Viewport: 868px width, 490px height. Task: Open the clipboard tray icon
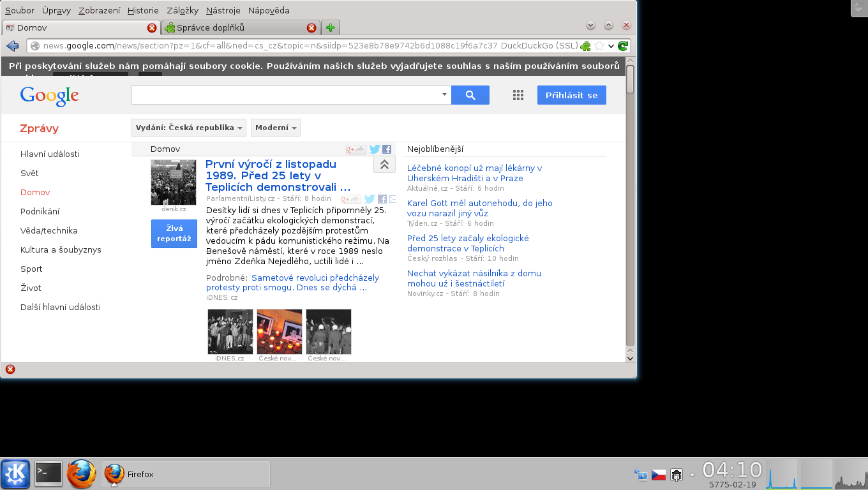pyautogui.click(x=677, y=475)
